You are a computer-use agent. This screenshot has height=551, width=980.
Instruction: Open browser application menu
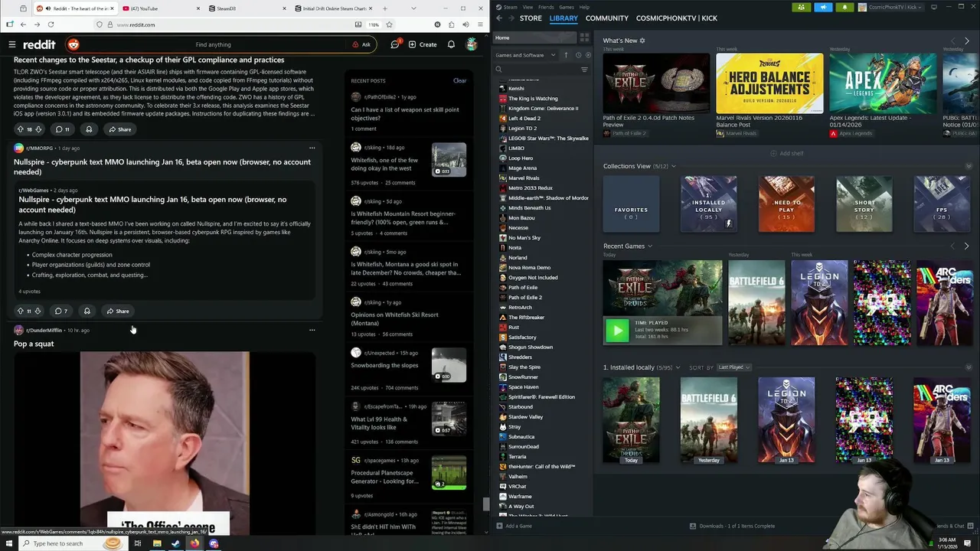[x=480, y=24]
